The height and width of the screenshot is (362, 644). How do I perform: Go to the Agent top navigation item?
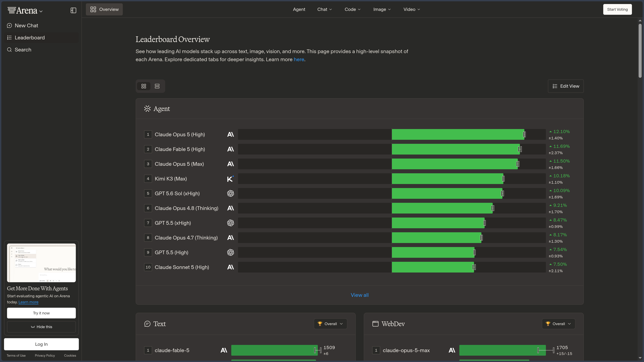click(299, 9)
